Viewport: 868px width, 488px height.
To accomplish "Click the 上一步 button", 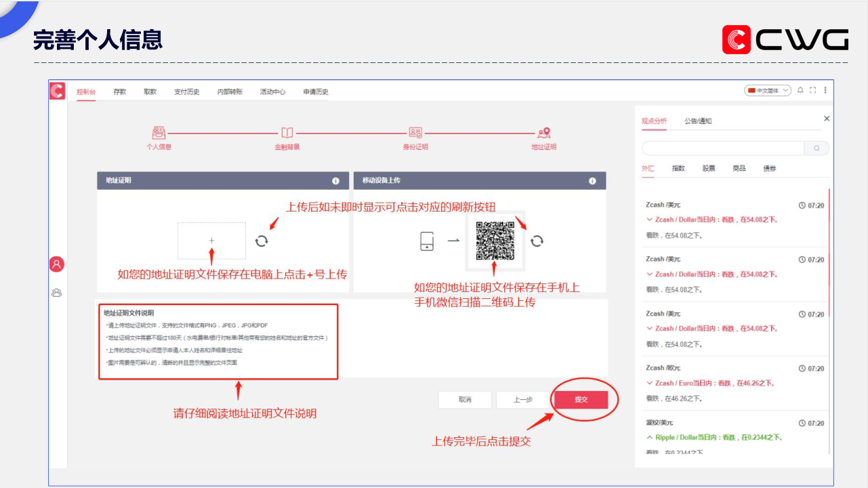I will (x=522, y=400).
